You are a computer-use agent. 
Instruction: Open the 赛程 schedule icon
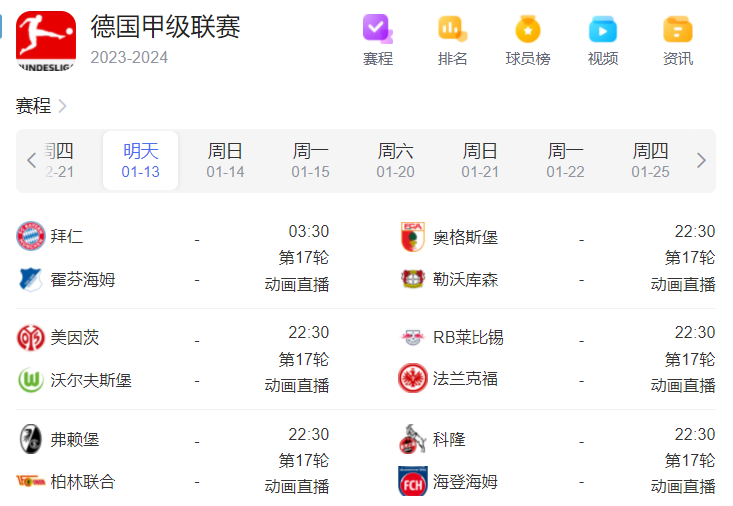378,29
